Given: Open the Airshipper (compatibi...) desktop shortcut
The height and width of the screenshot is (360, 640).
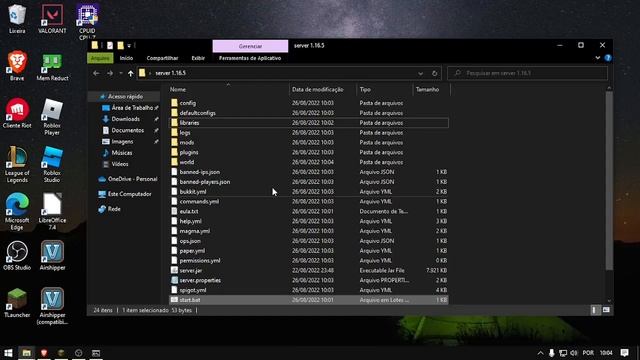Looking at the screenshot, I should click(x=52, y=306).
